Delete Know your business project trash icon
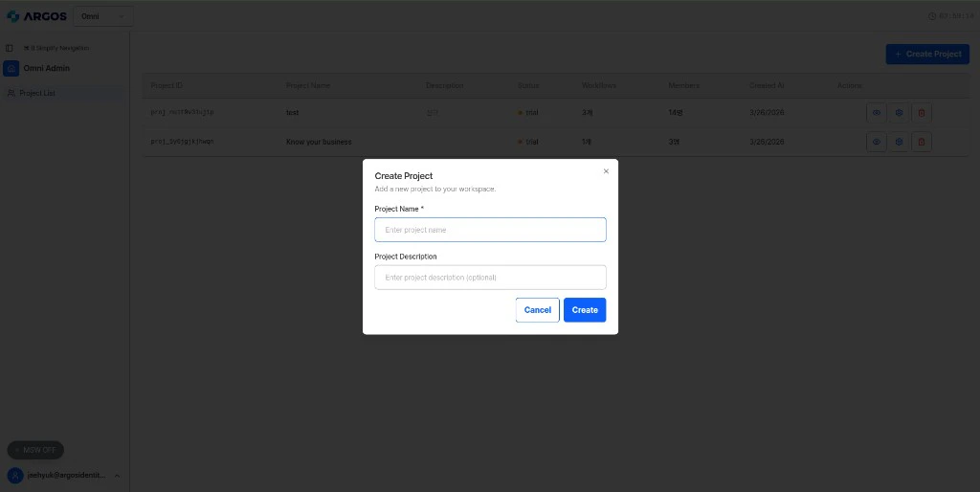 click(x=922, y=142)
